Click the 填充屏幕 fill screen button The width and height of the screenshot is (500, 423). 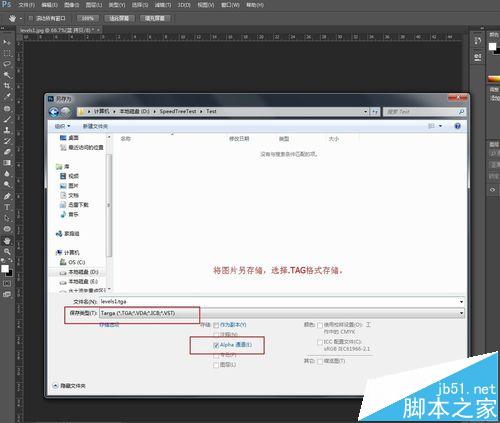pos(155,18)
